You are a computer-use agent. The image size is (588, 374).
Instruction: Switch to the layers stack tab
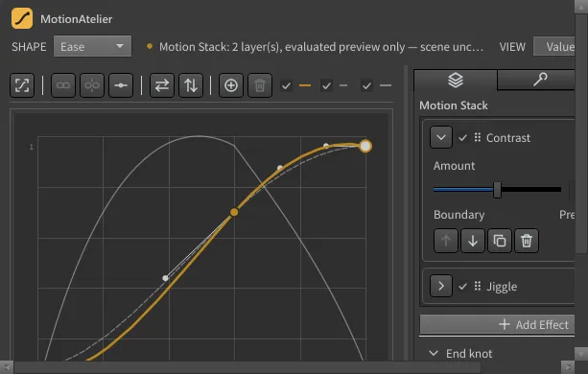[x=456, y=80]
